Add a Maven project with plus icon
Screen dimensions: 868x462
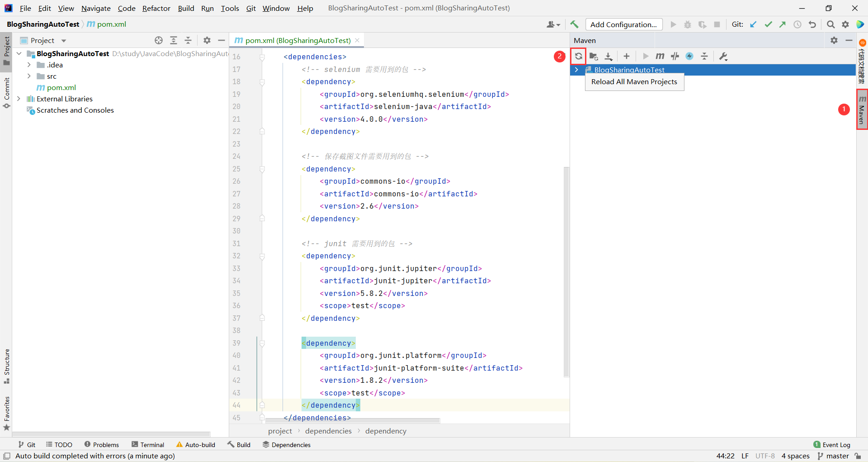tap(627, 56)
